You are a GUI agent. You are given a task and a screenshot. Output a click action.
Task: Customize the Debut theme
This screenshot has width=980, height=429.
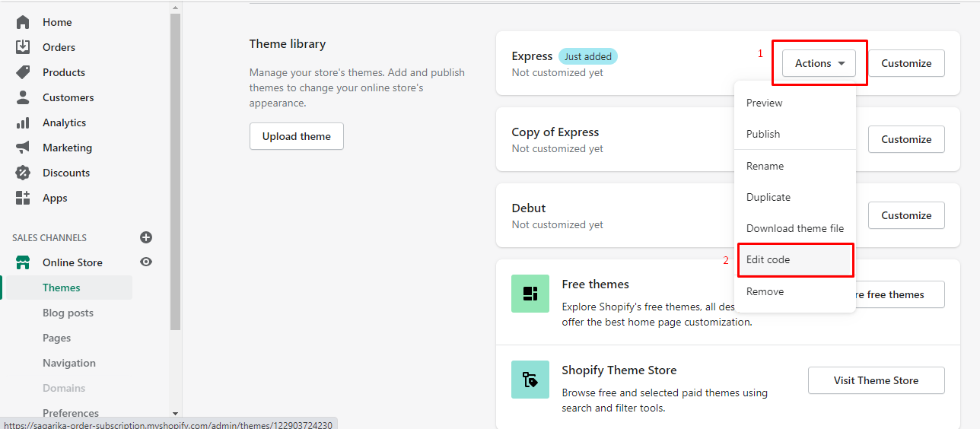pos(906,215)
